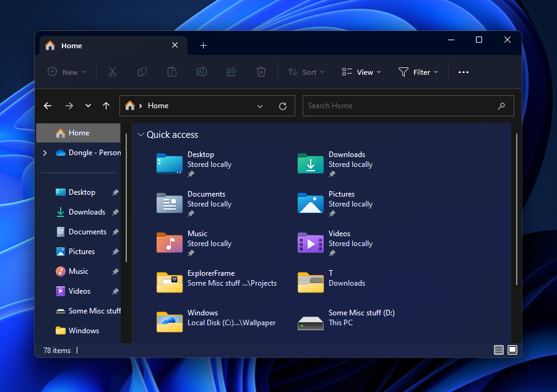Click home icon in address bar
Screen dimensions: 557x392
click(x=130, y=106)
